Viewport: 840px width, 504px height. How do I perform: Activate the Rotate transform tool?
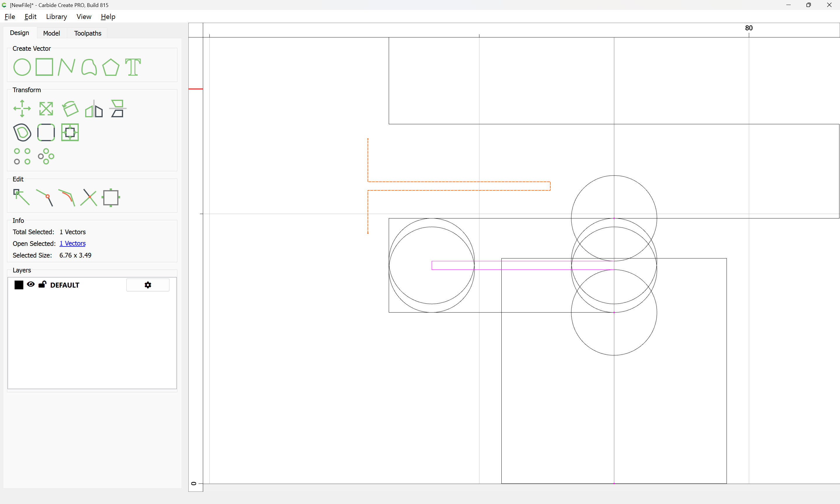70,109
